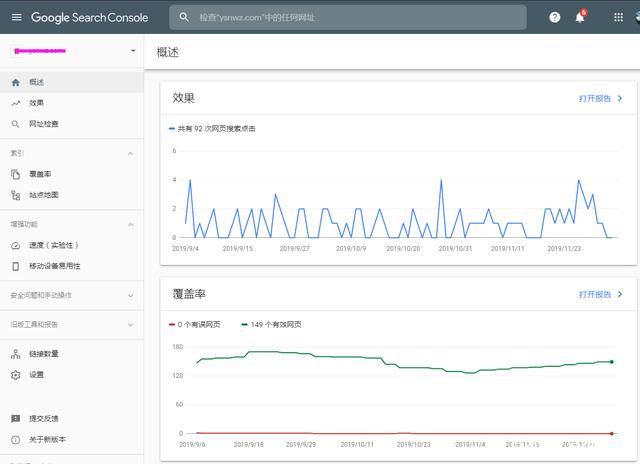This screenshot has height=464, width=640.
Task: Click the 2019/10/23 axis label
Action: [413, 444]
